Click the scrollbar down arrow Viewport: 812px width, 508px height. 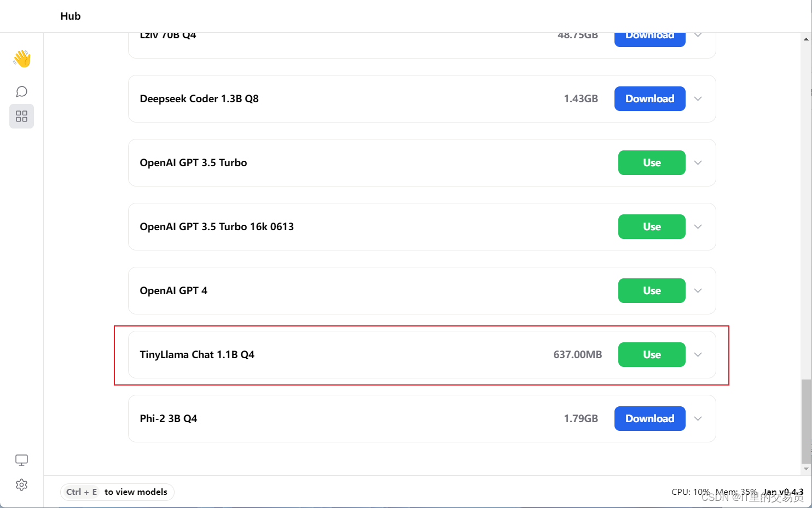coord(806,469)
